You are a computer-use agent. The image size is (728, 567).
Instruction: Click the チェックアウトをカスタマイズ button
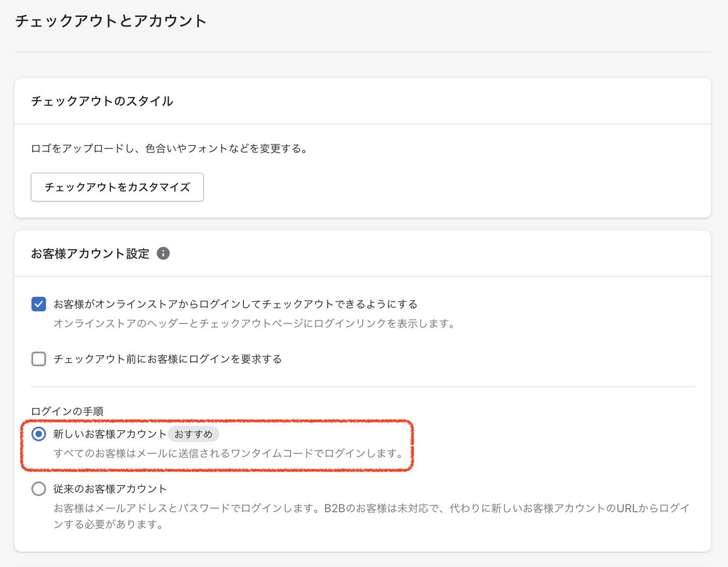(x=117, y=187)
